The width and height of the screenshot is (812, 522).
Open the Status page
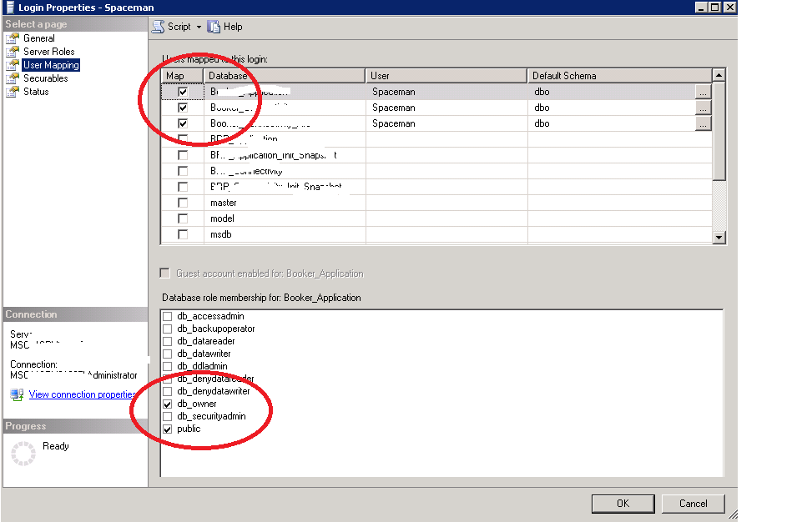(x=36, y=92)
